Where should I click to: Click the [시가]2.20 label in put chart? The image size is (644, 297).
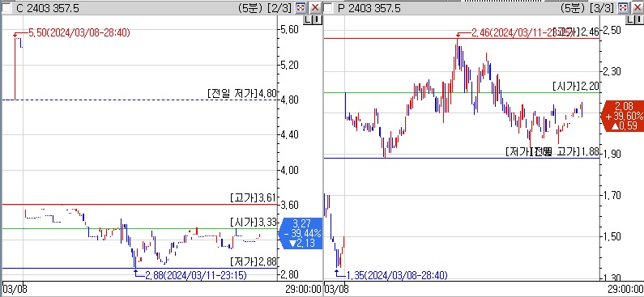[x=576, y=86]
